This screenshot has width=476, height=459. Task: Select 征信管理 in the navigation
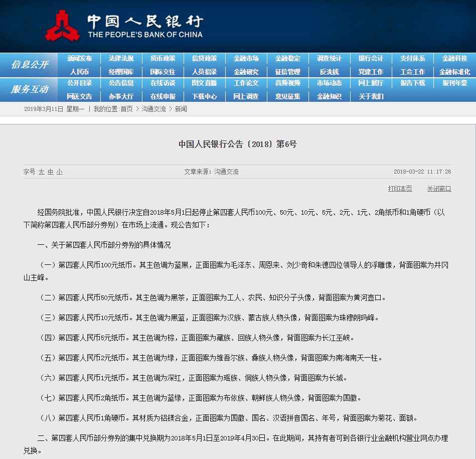287,71
